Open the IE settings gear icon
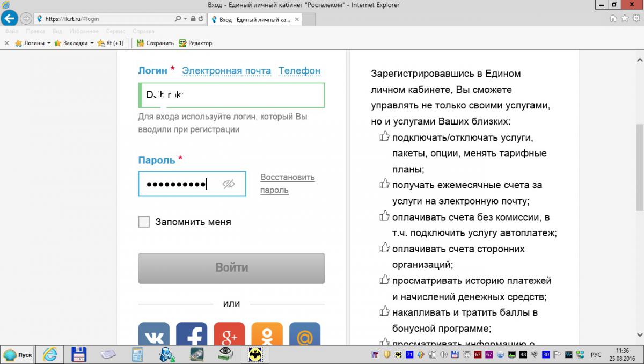The image size is (644, 364). click(x=636, y=18)
